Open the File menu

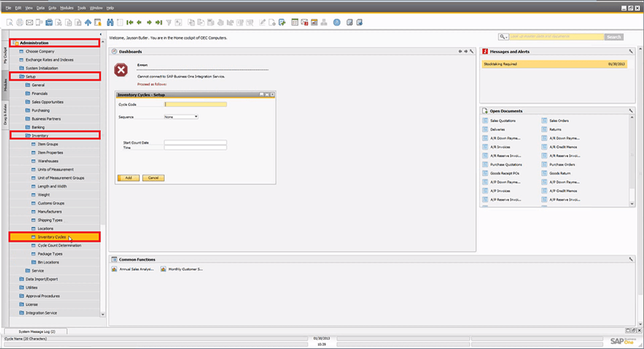[8, 8]
